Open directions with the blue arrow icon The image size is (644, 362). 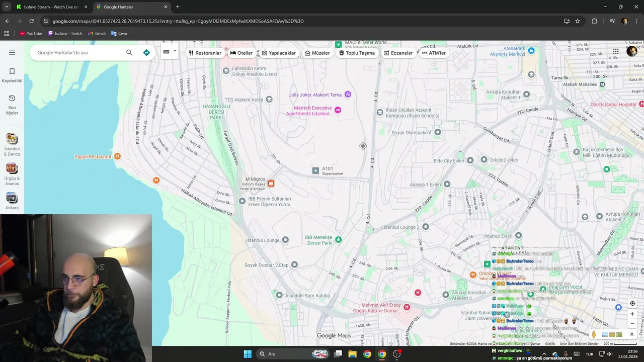146,52
